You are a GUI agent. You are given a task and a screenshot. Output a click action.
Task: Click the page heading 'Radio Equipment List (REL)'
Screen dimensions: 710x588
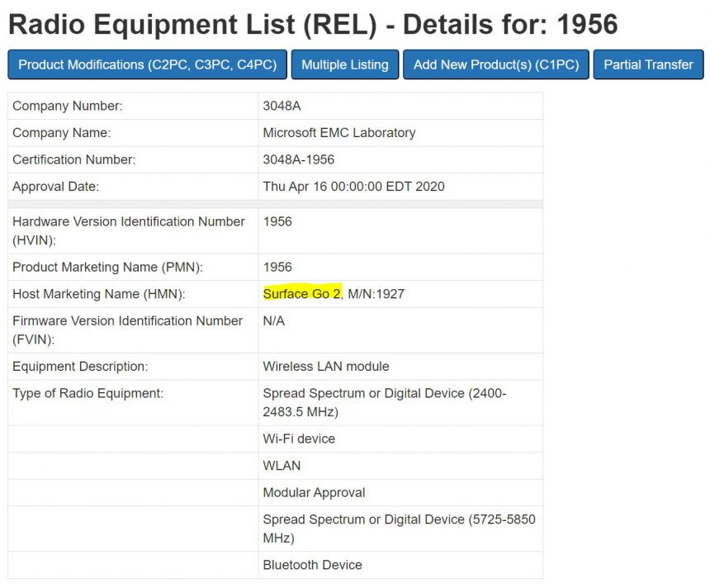coord(193,25)
